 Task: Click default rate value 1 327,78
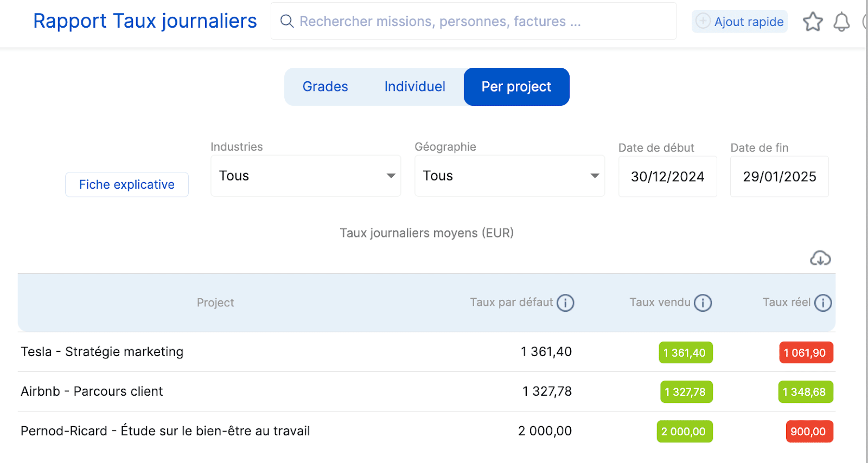(547, 391)
